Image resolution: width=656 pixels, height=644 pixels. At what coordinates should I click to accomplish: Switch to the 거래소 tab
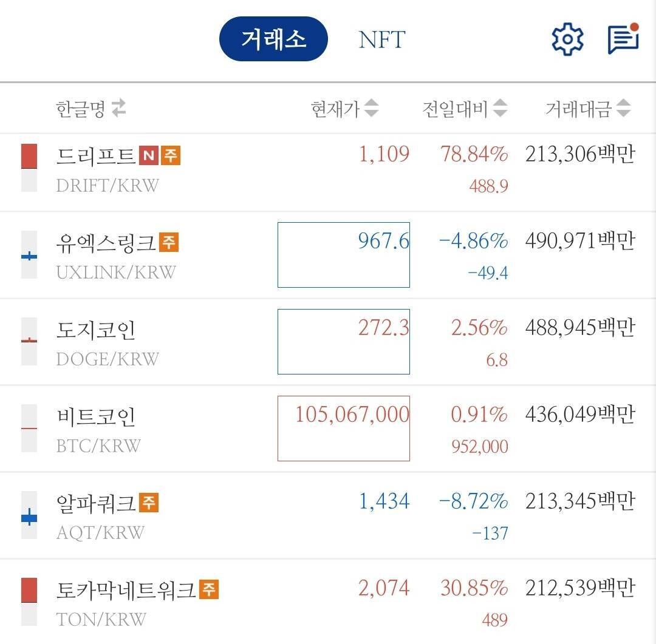click(273, 38)
